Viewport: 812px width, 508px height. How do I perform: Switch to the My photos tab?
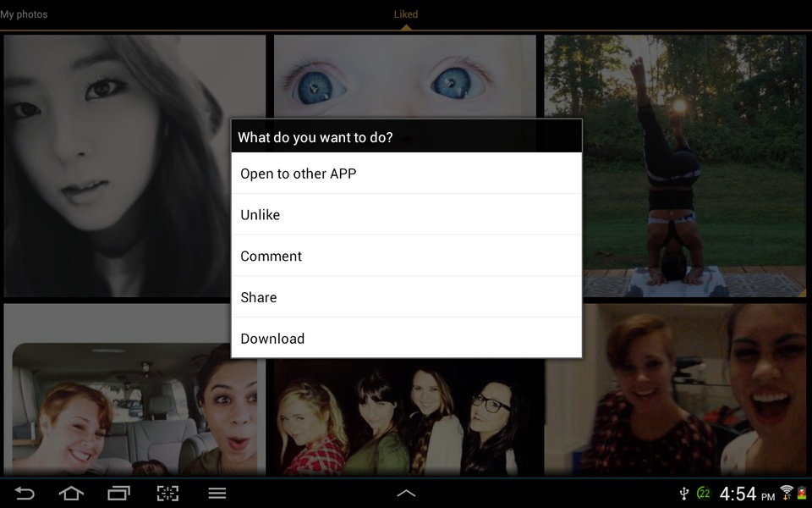click(24, 14)
